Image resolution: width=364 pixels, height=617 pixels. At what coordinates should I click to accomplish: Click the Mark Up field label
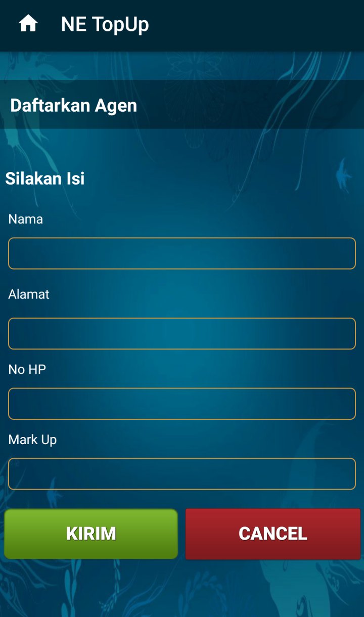point(32,439)
